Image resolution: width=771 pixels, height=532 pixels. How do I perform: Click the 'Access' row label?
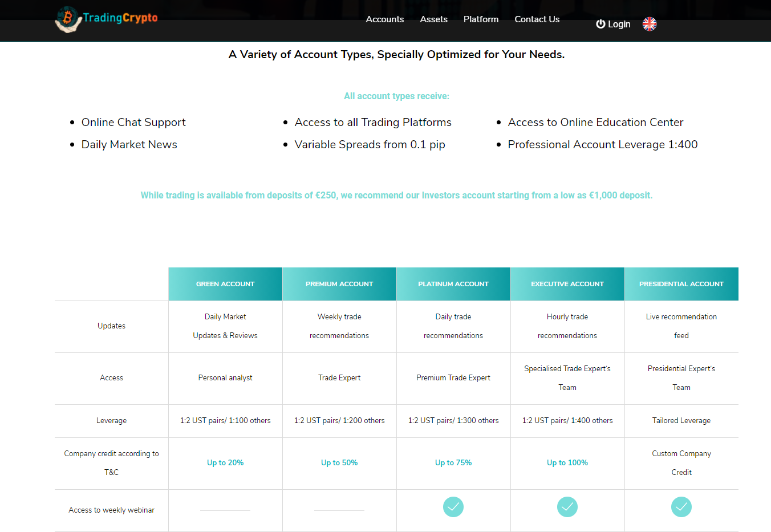coord(111,378)
